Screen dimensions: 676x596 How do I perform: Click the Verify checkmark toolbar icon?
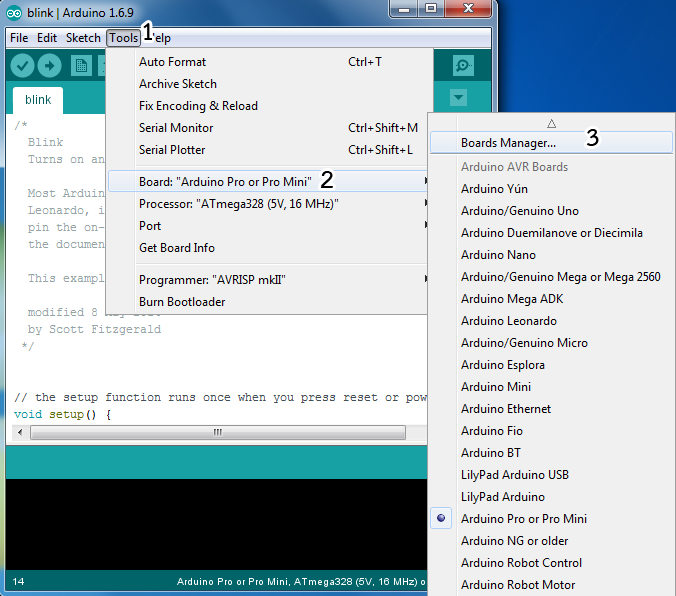point(22,66)
